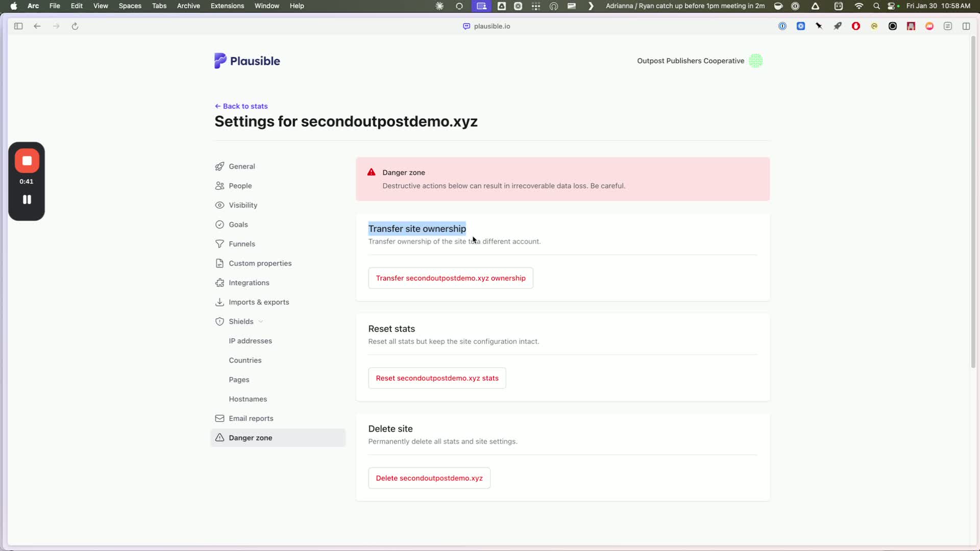Click the General rocket icon
Viewport: 980px width, 551px height.
pos(219,166)
